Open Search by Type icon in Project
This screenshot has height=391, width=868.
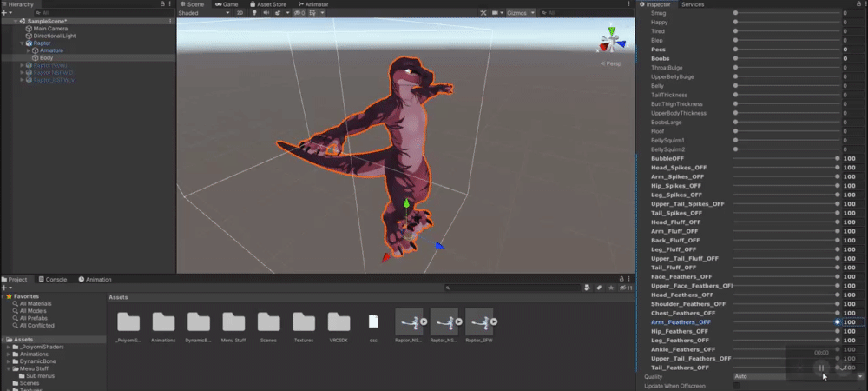[x=588, y=288]
